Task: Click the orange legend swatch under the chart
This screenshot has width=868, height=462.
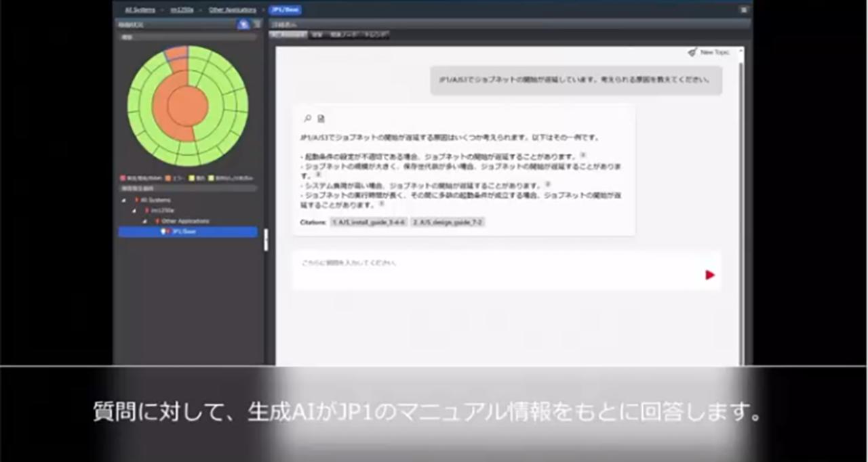Action: (x=168, y=177)
